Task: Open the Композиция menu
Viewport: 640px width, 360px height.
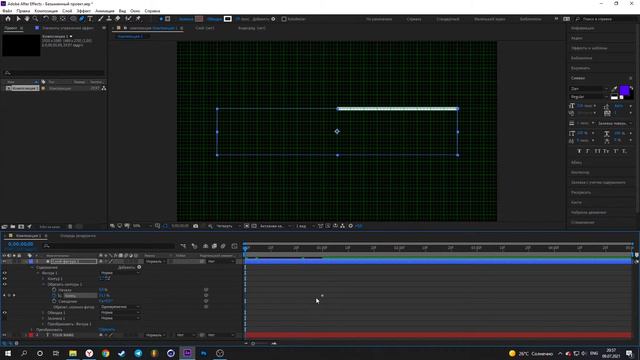Action: pyautogui.click(x=46, y=11)
